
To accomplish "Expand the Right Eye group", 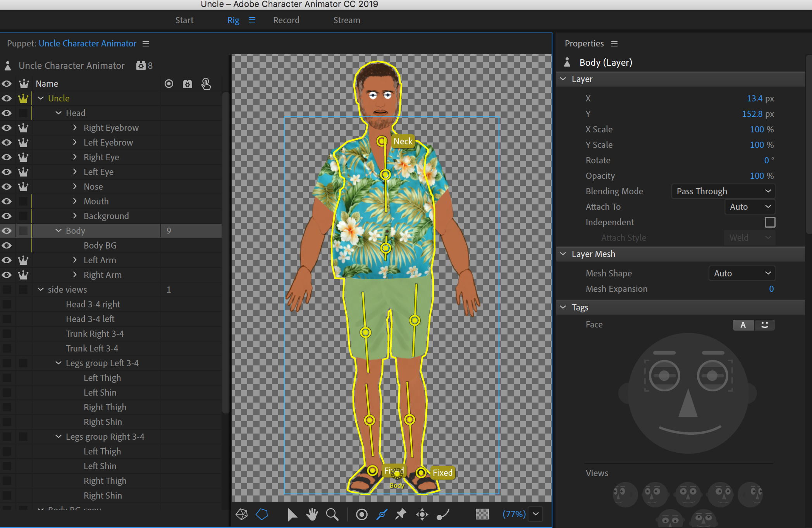I will (x=75, y=157).
